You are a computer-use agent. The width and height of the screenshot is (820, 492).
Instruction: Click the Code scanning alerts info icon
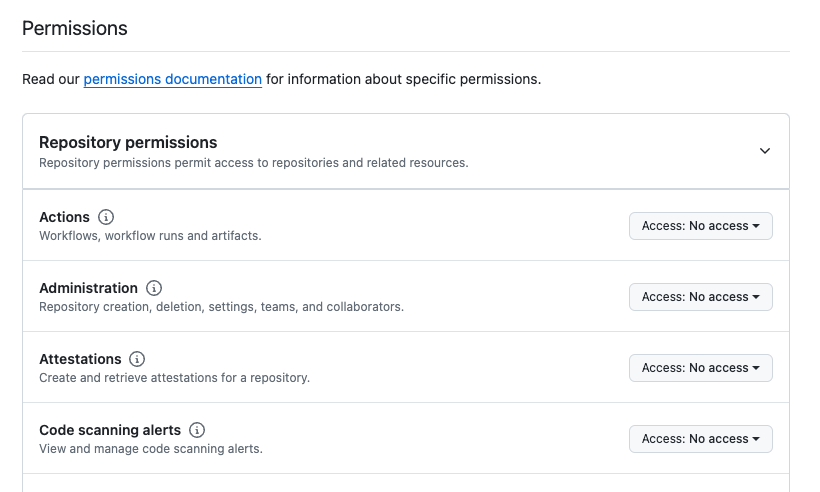tap(197, 430)
